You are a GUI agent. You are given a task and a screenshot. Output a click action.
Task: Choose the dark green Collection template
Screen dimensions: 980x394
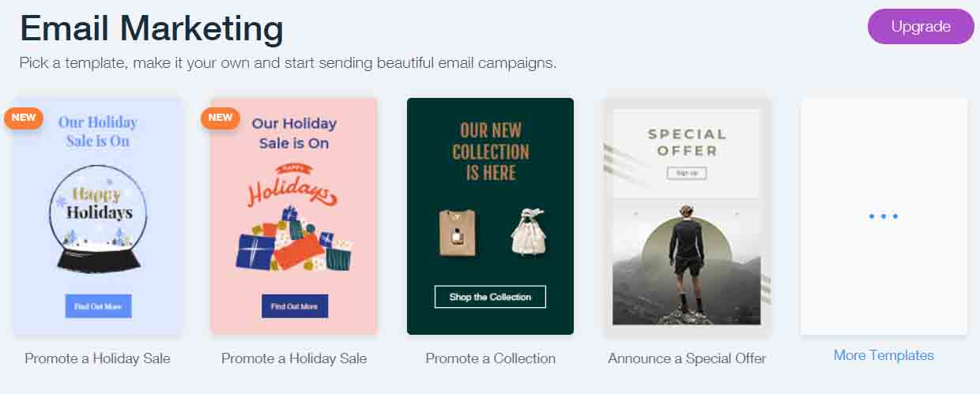[490, 216]
